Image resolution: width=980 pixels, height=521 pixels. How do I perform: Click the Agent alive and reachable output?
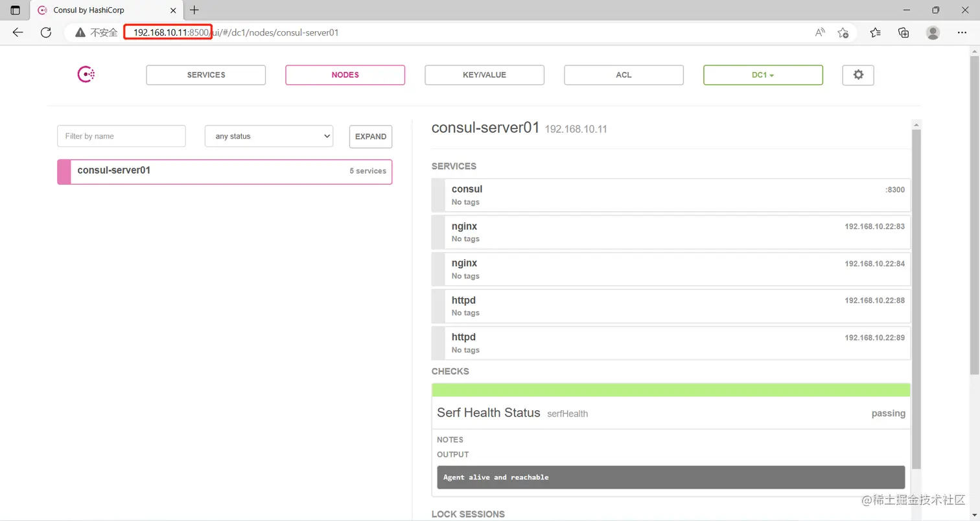(x=671, y=477)
